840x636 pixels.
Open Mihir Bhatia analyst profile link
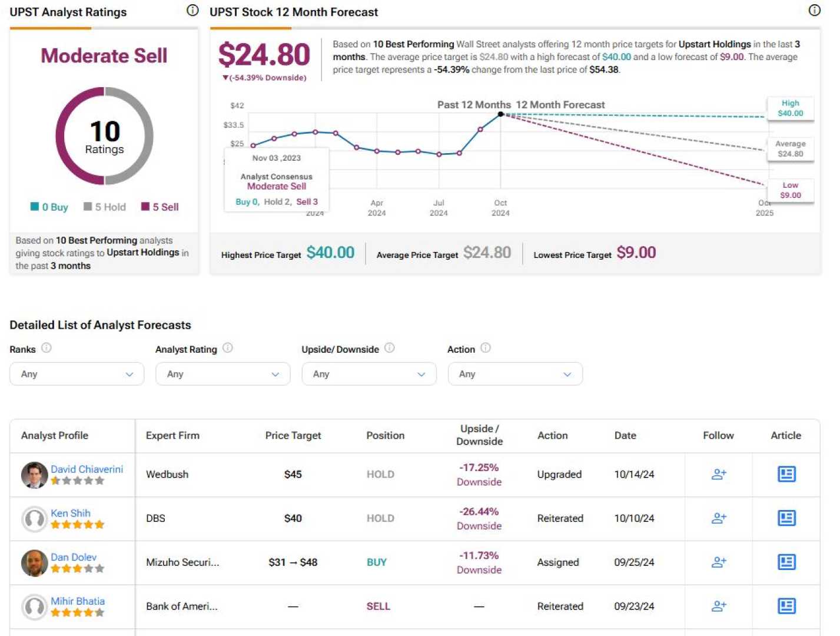78,601
